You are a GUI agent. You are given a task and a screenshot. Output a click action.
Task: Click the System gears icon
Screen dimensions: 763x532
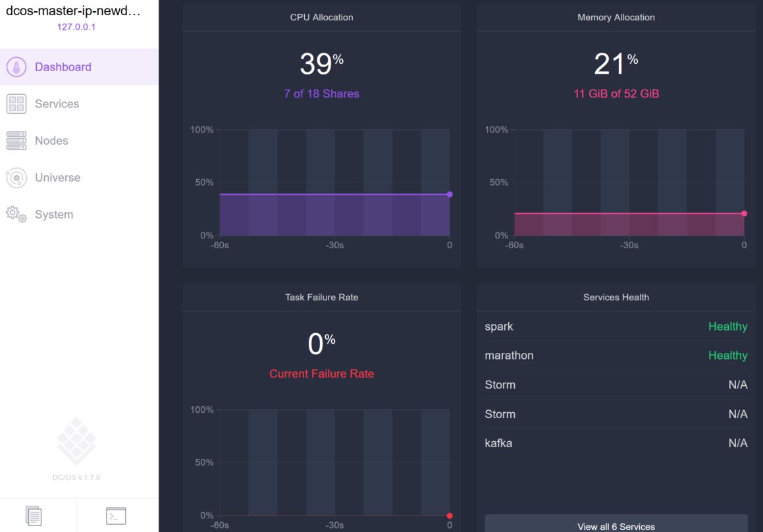16,215
